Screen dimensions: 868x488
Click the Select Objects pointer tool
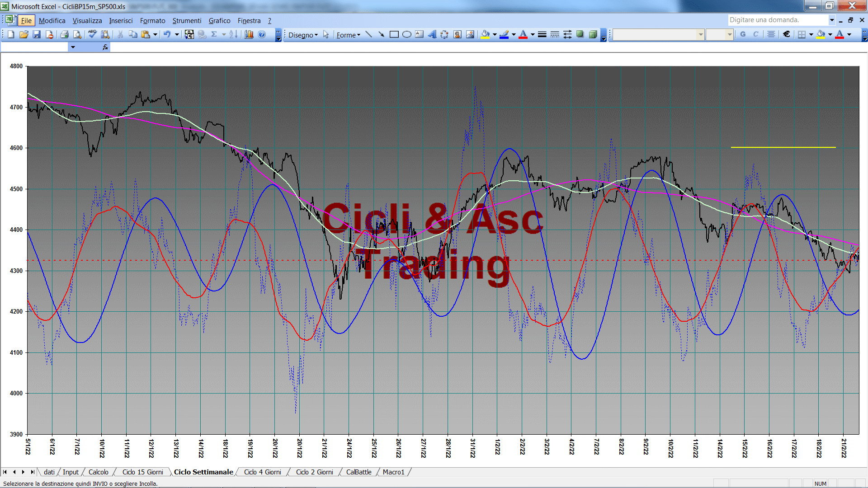coord(326,34)
